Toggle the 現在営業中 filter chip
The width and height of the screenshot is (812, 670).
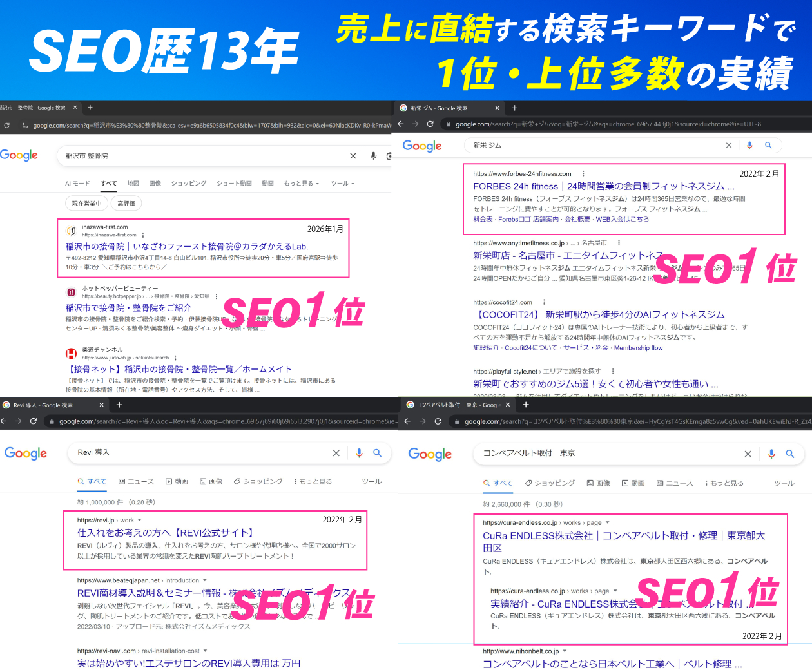[x=86, y=204]
